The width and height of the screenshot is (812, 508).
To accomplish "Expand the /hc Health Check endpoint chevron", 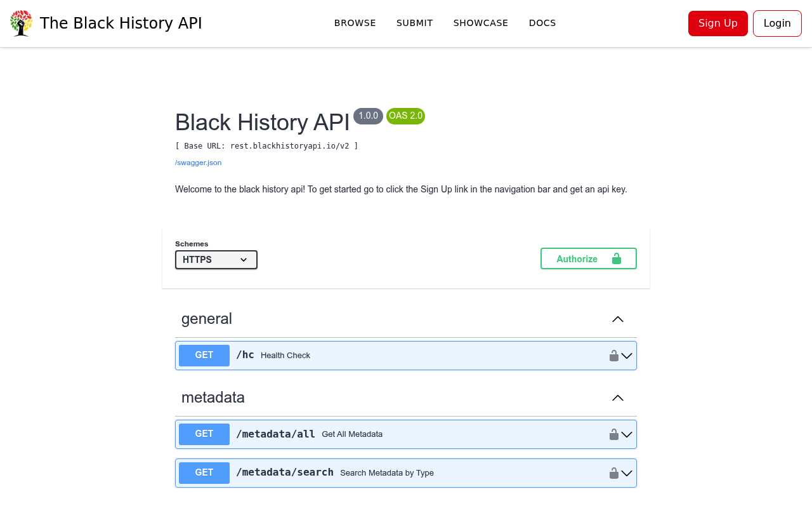I will (x=627, y=356).
